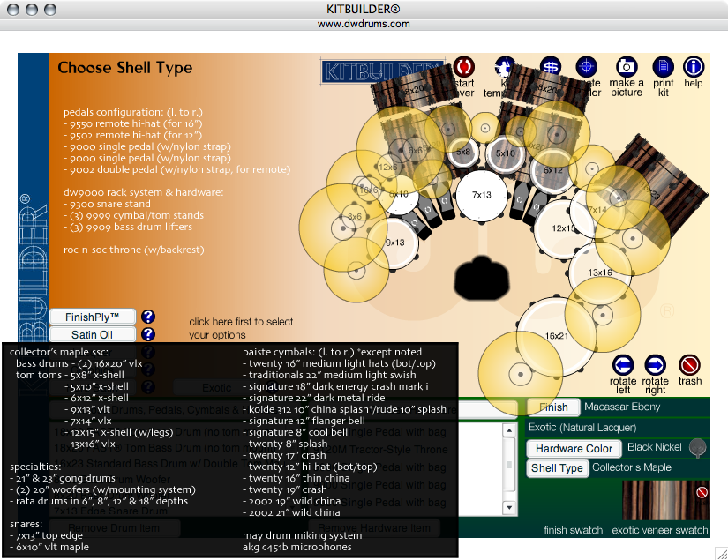728x560 pixels.
Task: Click 'may drum miking system' line
Action: pyautogui.click(x=303, y=535)
